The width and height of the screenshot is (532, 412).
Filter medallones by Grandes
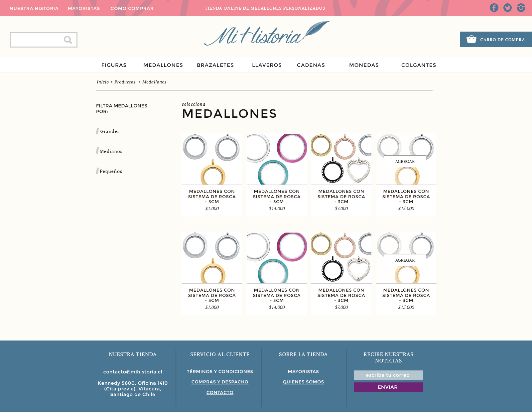point(110,131)
